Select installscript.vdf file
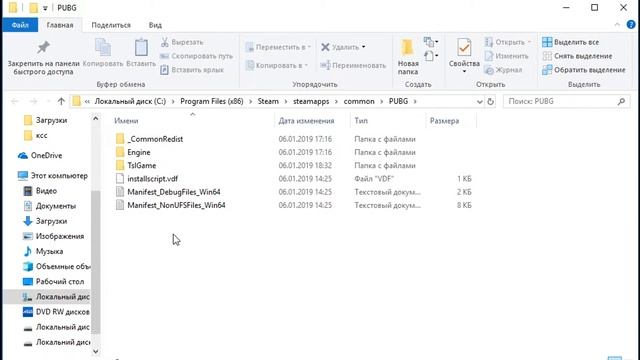The width and height of the screenshot is (640, 360). pos(153,179)
